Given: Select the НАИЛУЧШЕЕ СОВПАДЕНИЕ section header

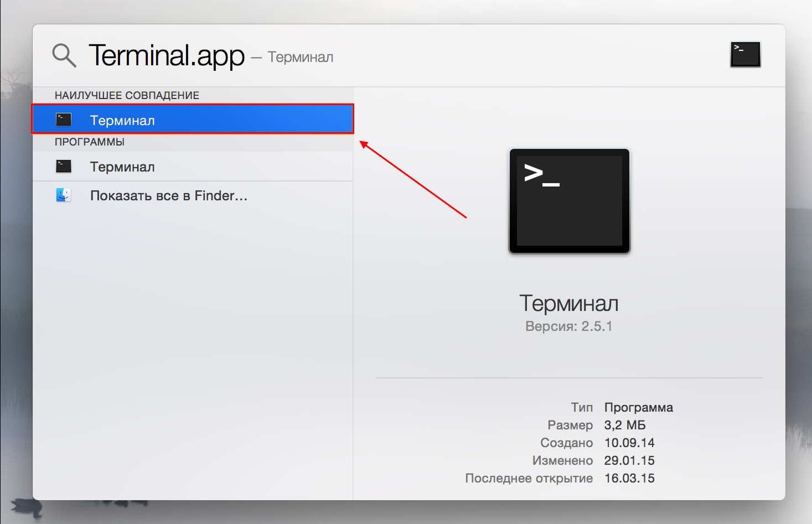Looking at the screenshot, I should click(126, 95).
